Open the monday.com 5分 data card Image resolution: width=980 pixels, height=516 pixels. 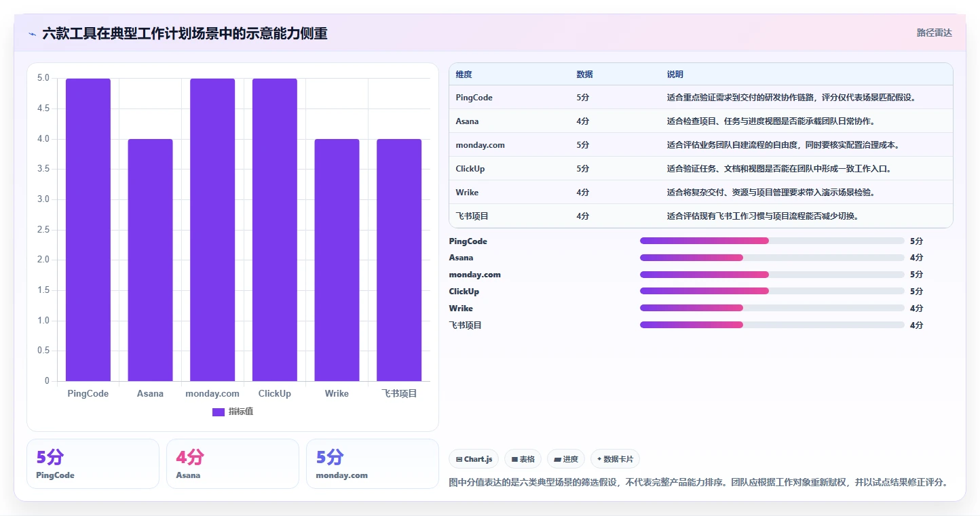tap(373, 464)
